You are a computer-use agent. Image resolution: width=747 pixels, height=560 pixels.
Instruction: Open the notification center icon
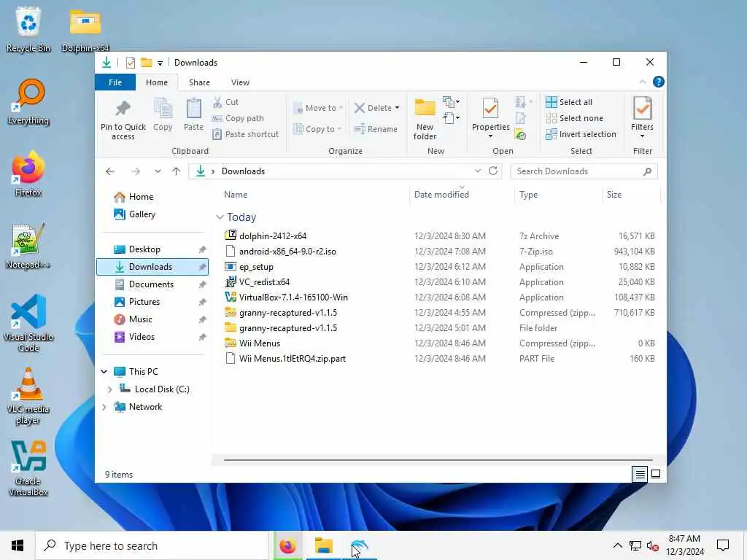pos(723,545)
